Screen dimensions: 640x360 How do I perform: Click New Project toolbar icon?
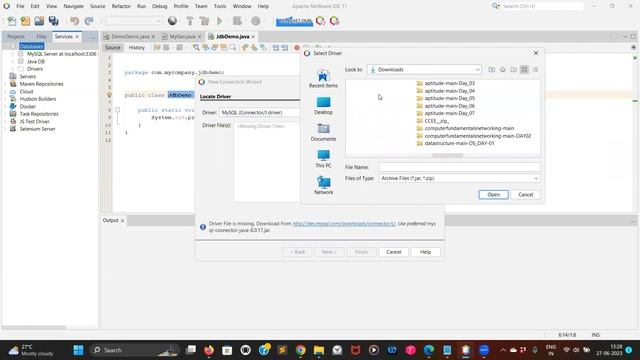coord(25,21)
